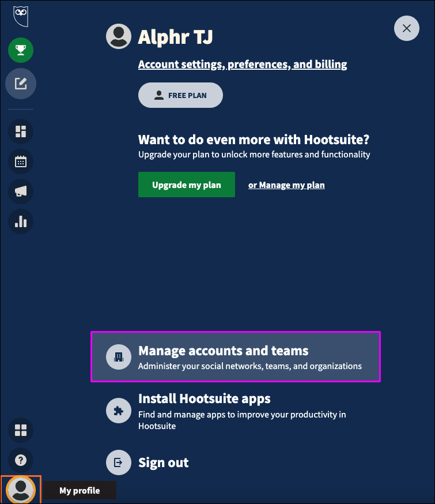Open the Advertise megaphone icon
Viewport: 435px width, 504px height.
pos(21,191)
